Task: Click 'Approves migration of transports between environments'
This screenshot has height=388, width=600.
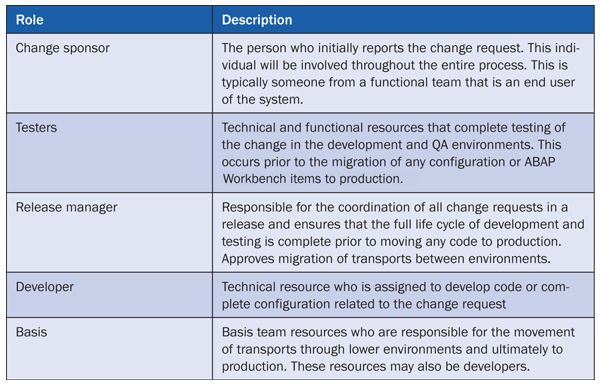Action: coord(386,259)
